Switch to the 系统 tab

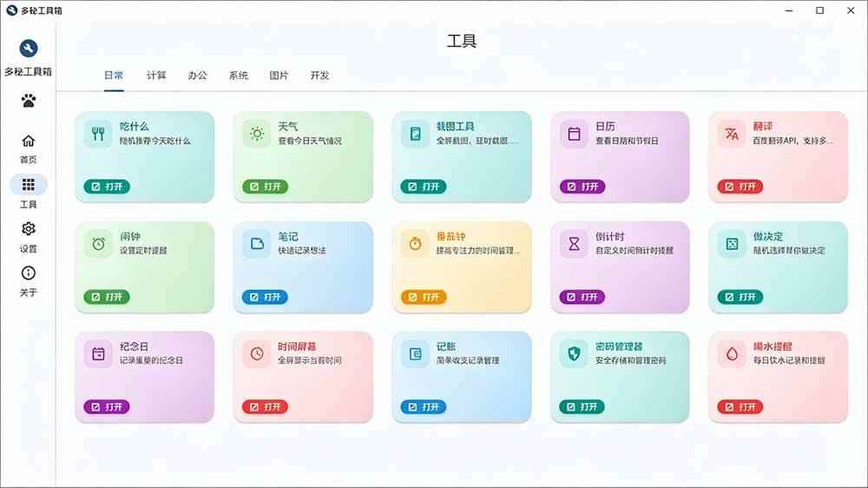[239, 76]
